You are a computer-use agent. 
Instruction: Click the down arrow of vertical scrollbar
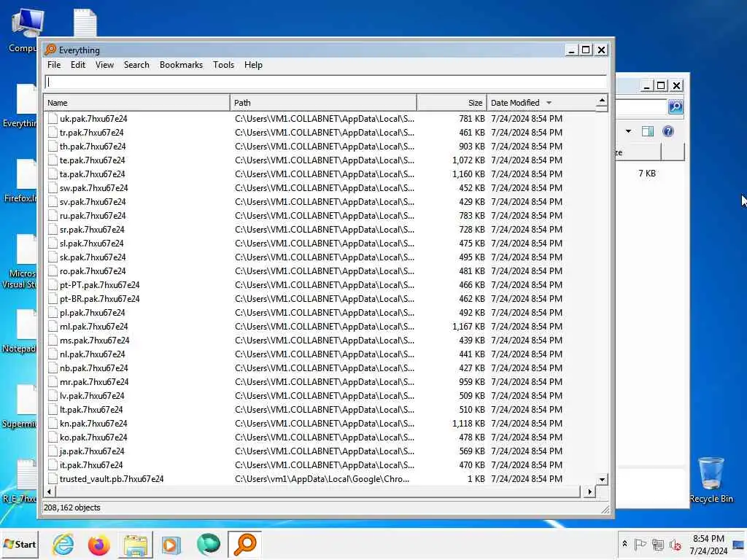point(602,480)
